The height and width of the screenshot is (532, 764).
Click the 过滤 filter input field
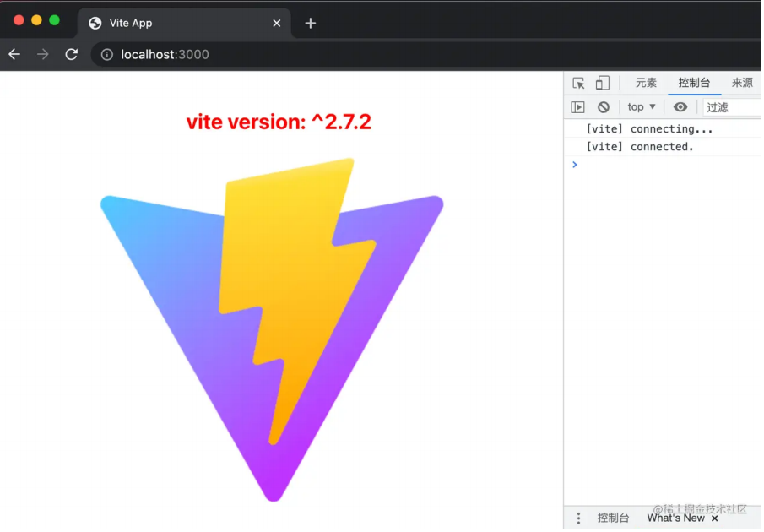pos(733,107)
